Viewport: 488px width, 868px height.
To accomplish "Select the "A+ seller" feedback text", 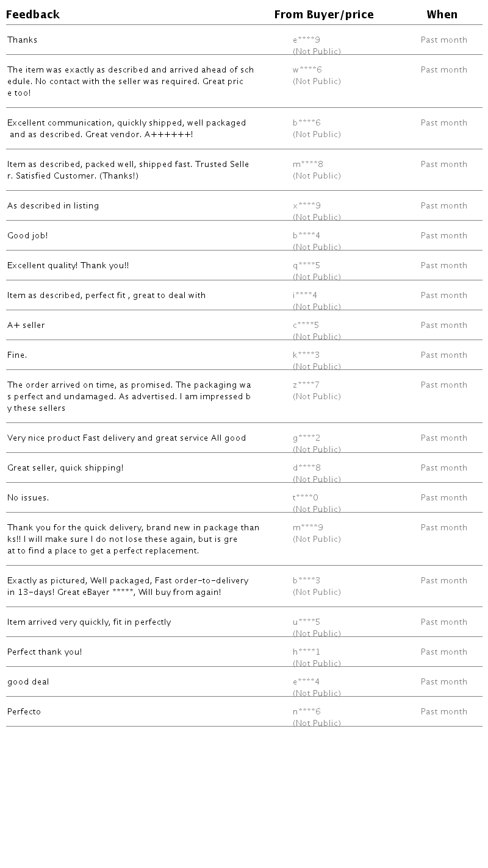I will pyautogui.click(x=26, y=325).
